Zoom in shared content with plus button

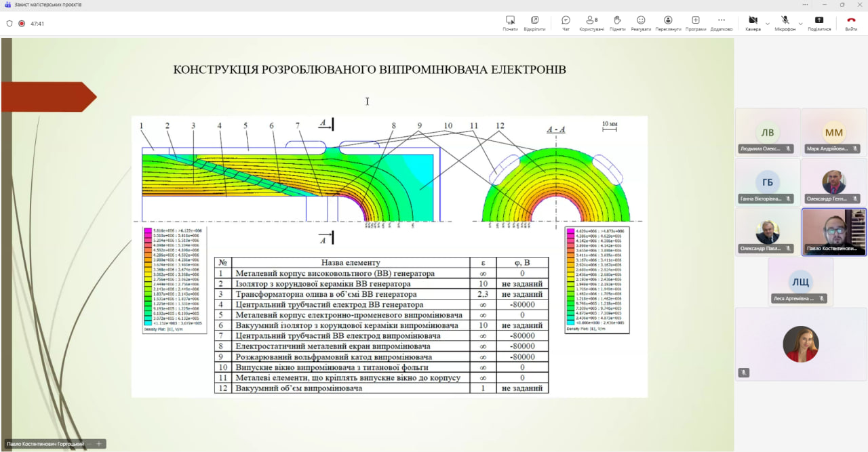(99, 444)
